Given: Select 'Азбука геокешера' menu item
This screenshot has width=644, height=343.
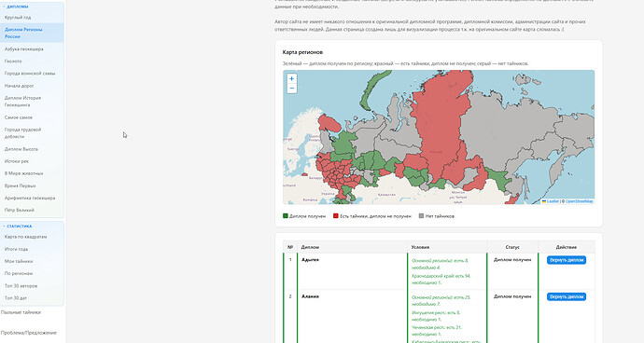Looking at the screenshot, I should coord(24,48).
